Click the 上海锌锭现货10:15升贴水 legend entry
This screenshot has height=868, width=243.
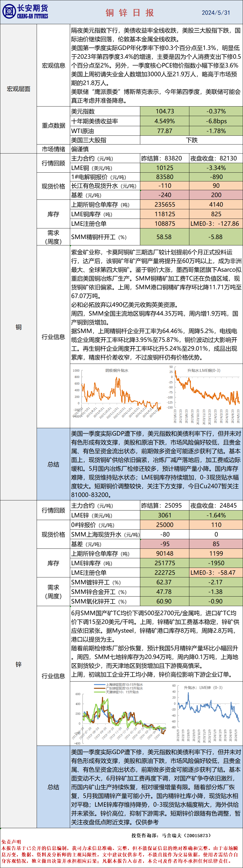(119, 685)
